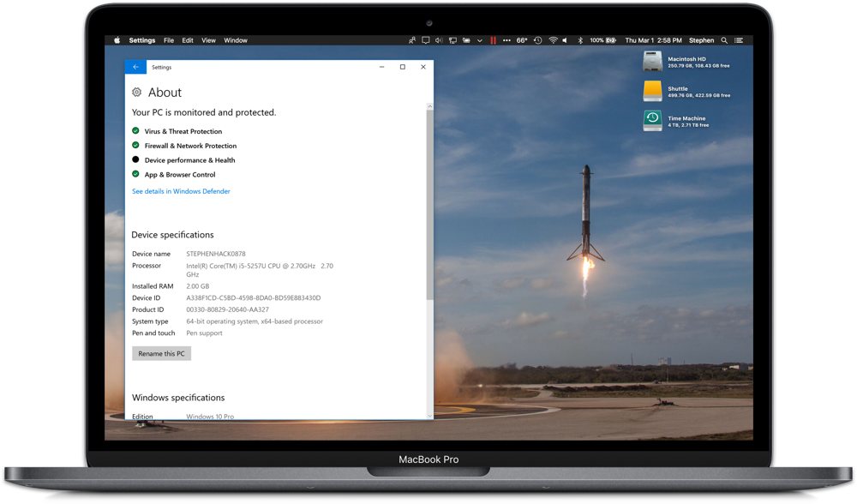The width and height of the screenshot is (857, 504).
Task: Open the Macintosh HD drive icon
Action: coord(652,61)
